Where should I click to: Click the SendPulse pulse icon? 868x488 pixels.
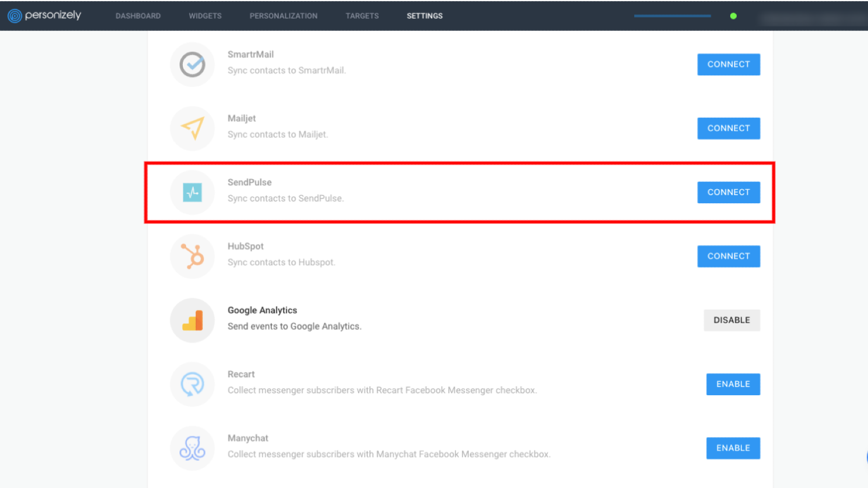192,192
